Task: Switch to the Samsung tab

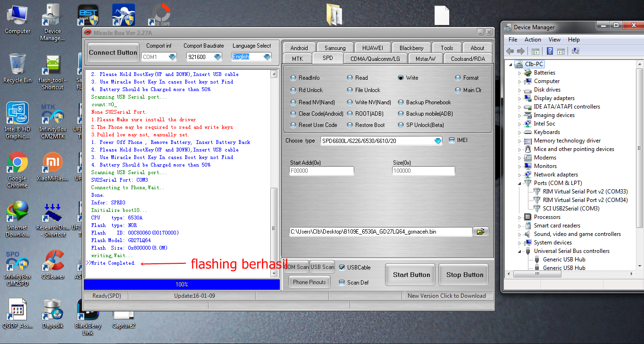Action: tap(335, 48)
